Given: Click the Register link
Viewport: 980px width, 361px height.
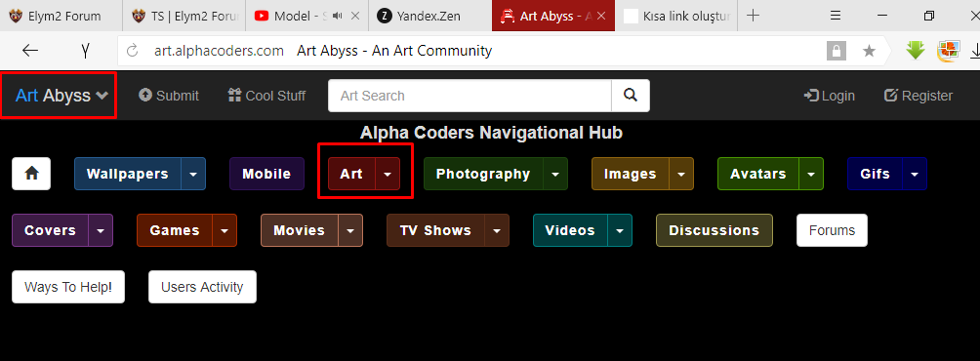Looking at the screenshot, I should pos(919,96).
